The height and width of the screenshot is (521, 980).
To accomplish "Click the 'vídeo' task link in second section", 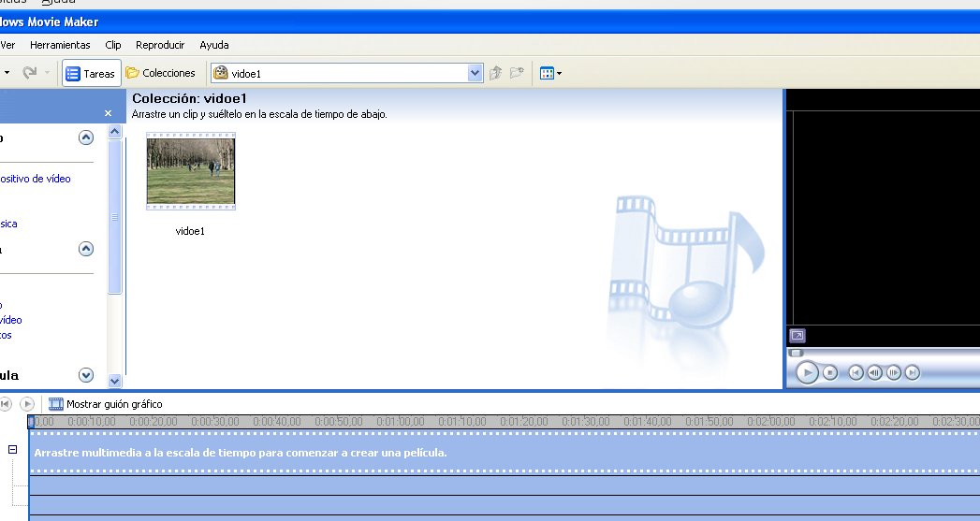I will coord(10,320).
